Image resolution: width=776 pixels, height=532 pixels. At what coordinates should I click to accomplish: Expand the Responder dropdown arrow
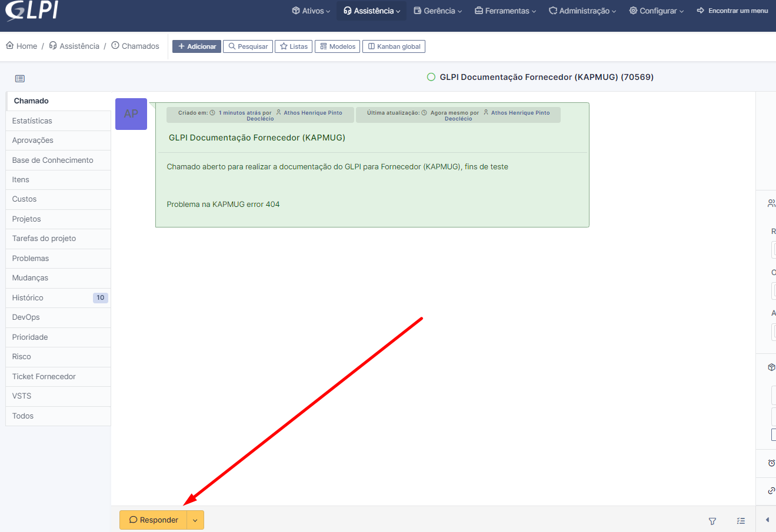(195, 520)
